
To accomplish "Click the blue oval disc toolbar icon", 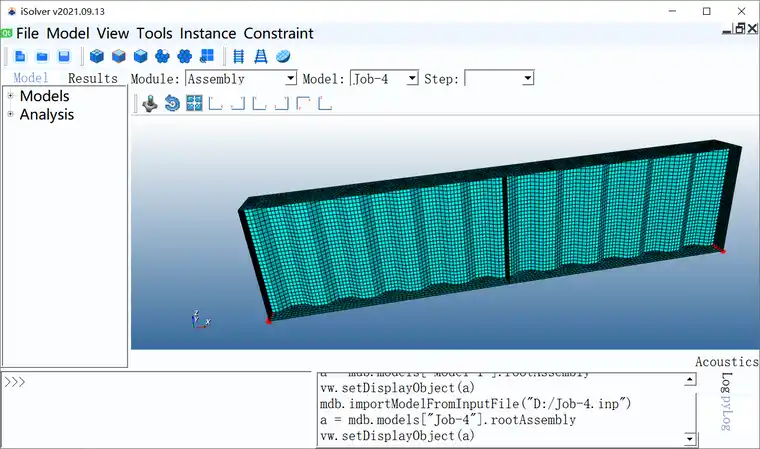I will coord(282,56).
